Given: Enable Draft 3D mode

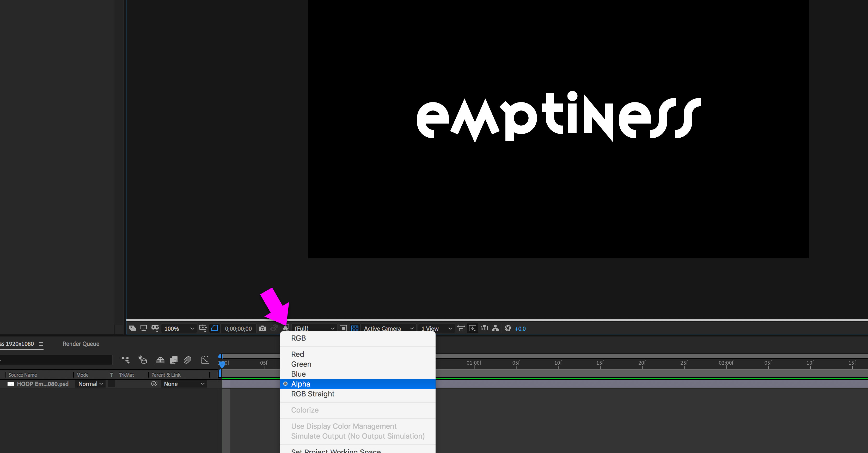Looking at the screenshot, I should click(143, 360).
